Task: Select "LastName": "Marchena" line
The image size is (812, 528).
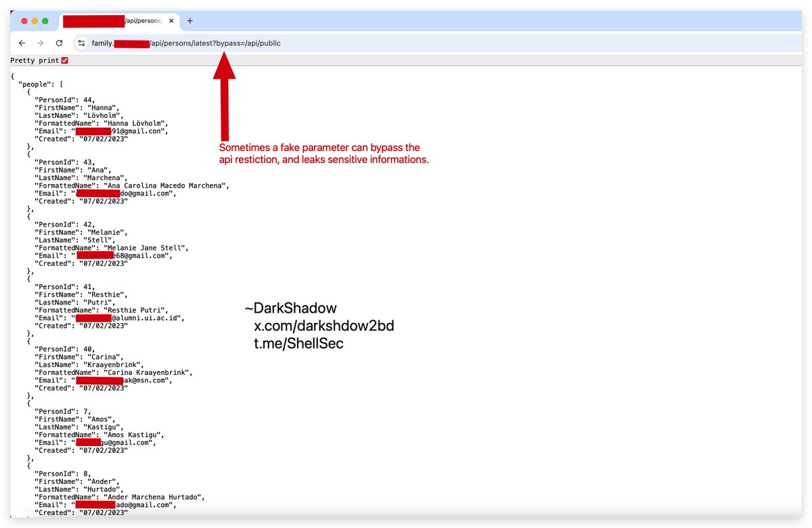Action: tap(81, 177)
